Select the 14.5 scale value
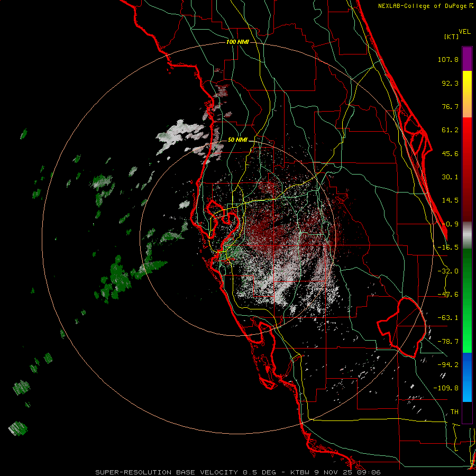Viewport: 476px width, 476px height. pos(450,200)
